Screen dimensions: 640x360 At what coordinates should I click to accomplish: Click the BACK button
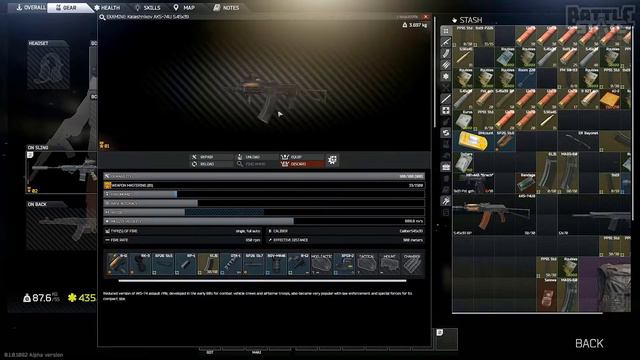pyautogui.click(x=589, y=344)
